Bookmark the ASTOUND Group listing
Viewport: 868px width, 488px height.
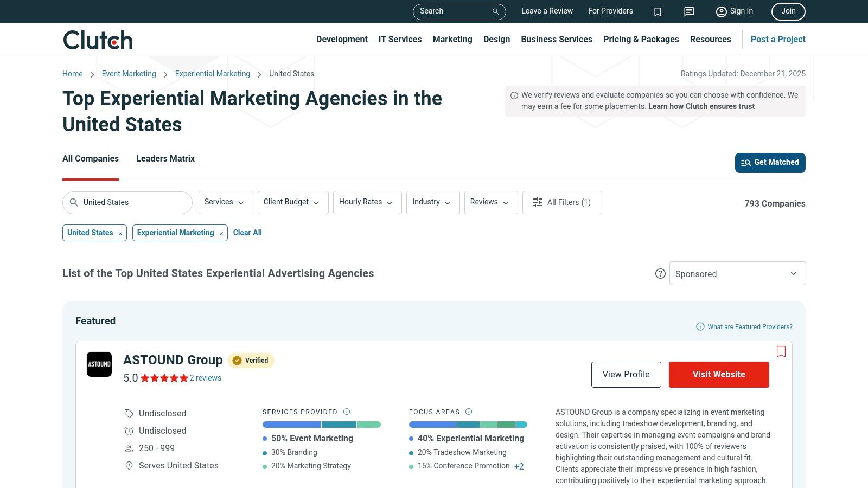click(781, 351)
